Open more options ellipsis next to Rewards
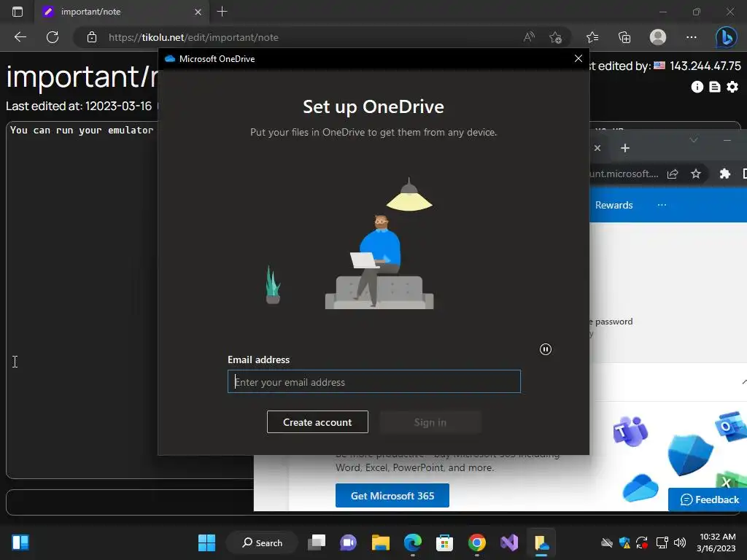 tap(662, 205)
